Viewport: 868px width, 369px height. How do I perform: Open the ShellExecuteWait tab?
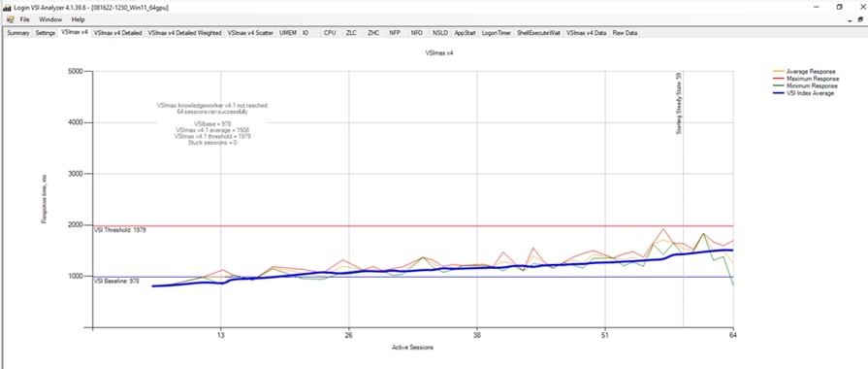(539, 33)
